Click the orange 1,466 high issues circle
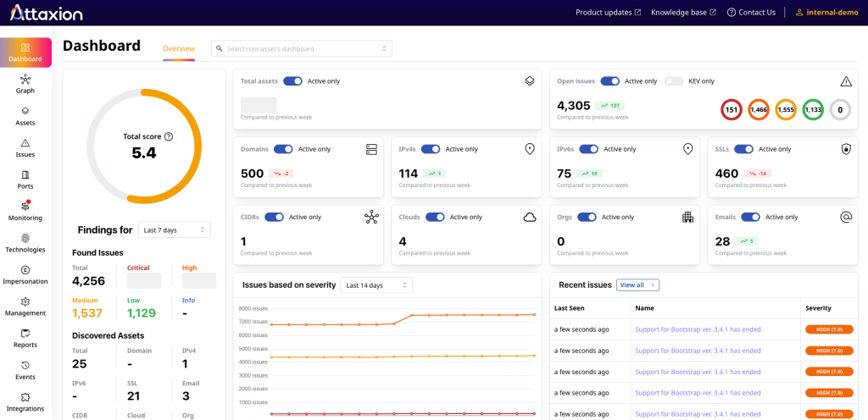Screen dimensions: 868x420 point(759,110)
